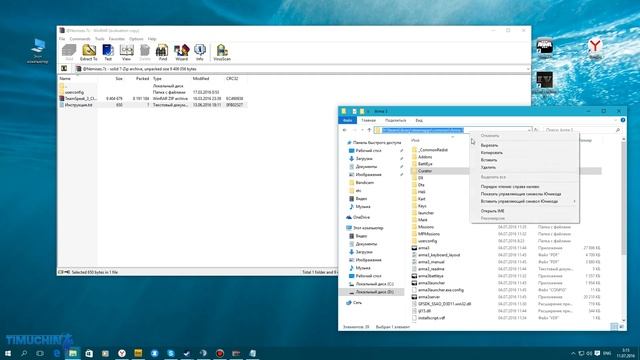Click the Up arrow in Explorer navigation
Viewport: 640px width, 360px height.
tap(369, 130)
